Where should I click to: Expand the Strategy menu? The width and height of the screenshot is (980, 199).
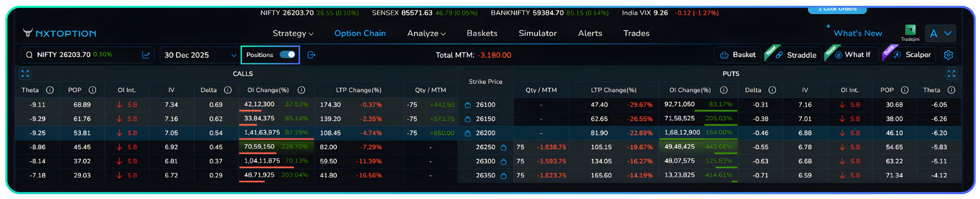tap(293, 33)
